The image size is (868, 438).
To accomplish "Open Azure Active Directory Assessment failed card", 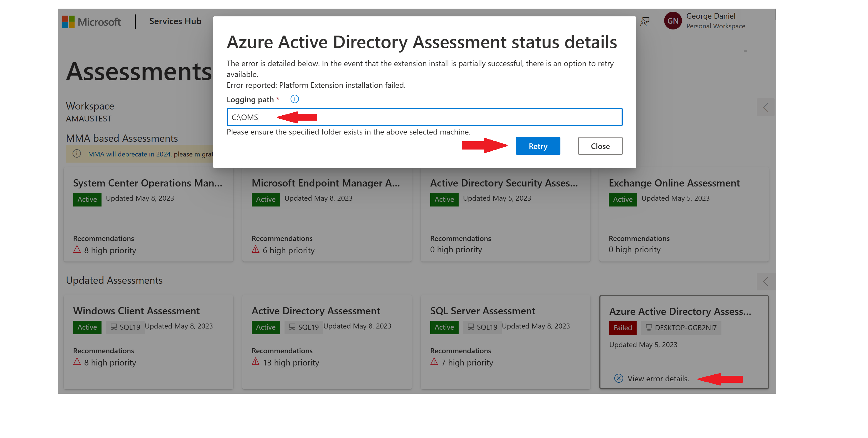I will point(684,342).
